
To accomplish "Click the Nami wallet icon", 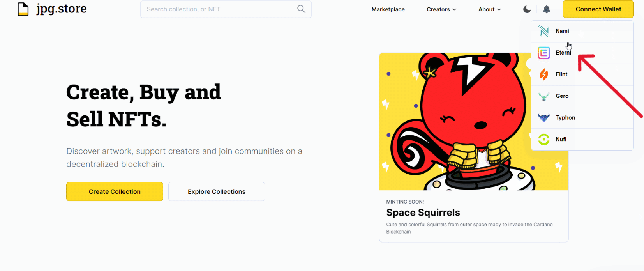I will (544, 31).
